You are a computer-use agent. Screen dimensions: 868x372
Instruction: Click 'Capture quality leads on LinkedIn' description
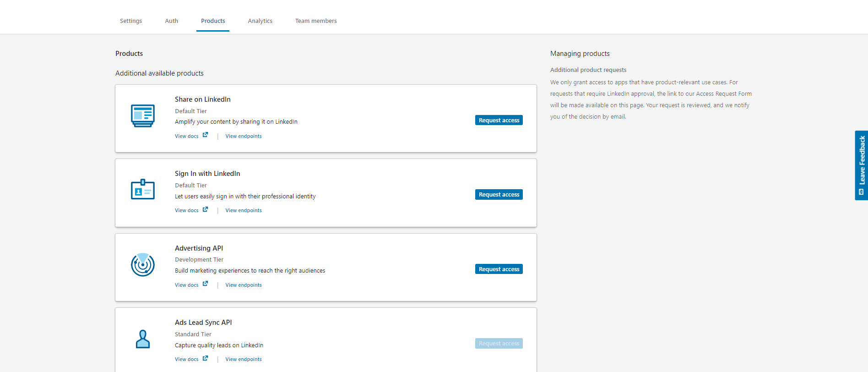tap(219, 345)
